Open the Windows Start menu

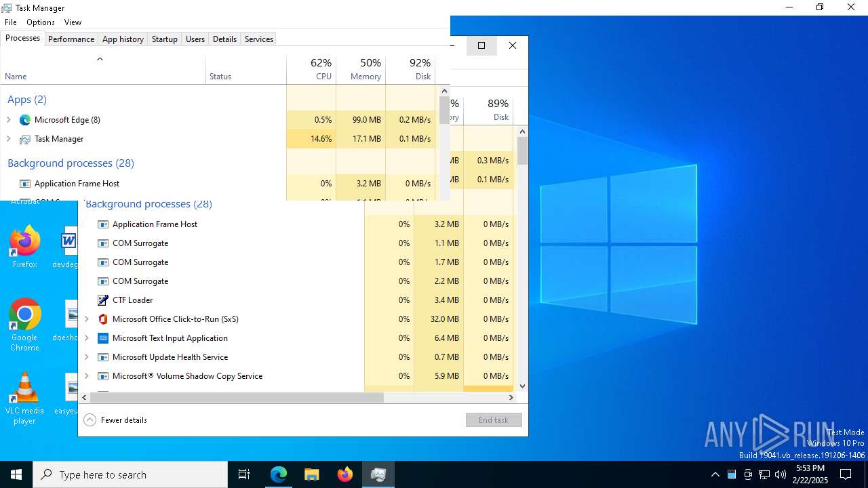pyautogui.click(x=16, y=474)
